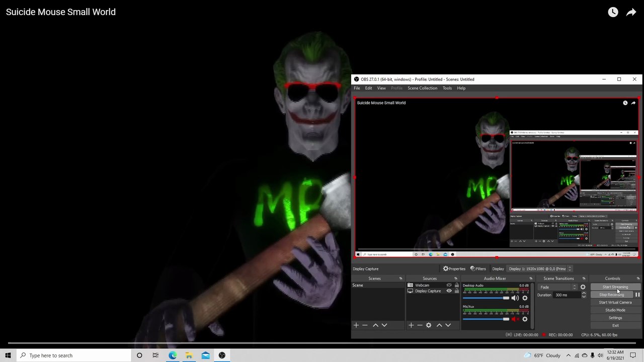This screenshot has height=362, width=644.
Task: Remove selected scene with minus icon
Action: [365, 325]
